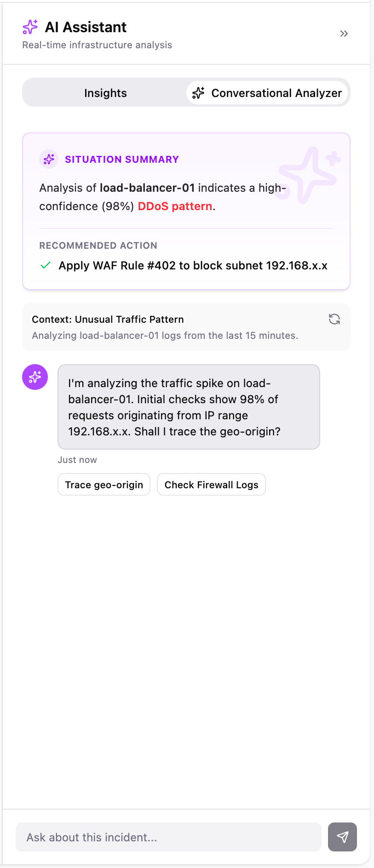The height and width of the screenshot is (868, 374).
Task: Click the AI Assistant sparkle logo icon
Action: point(29,27)
